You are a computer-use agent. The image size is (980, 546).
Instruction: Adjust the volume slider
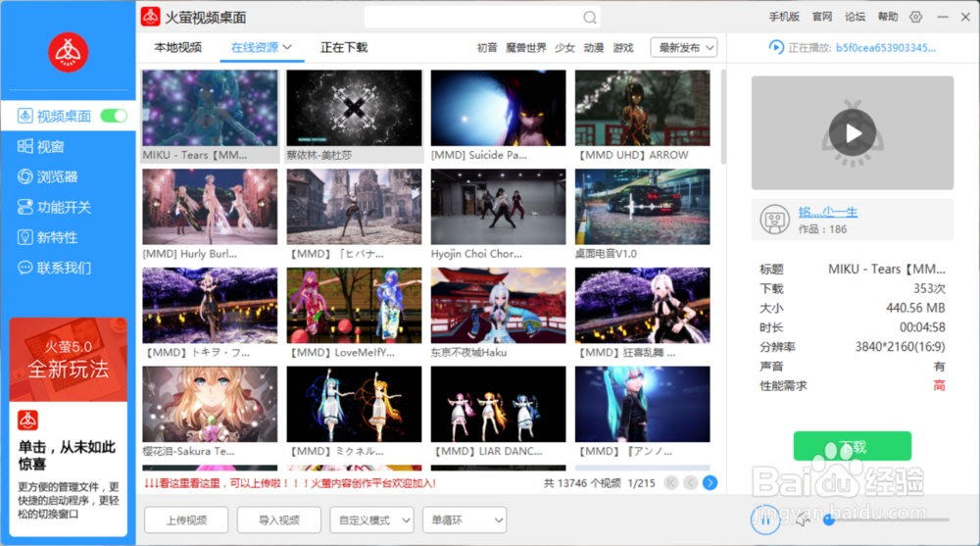pyautogui.click(x=888, y=520)
